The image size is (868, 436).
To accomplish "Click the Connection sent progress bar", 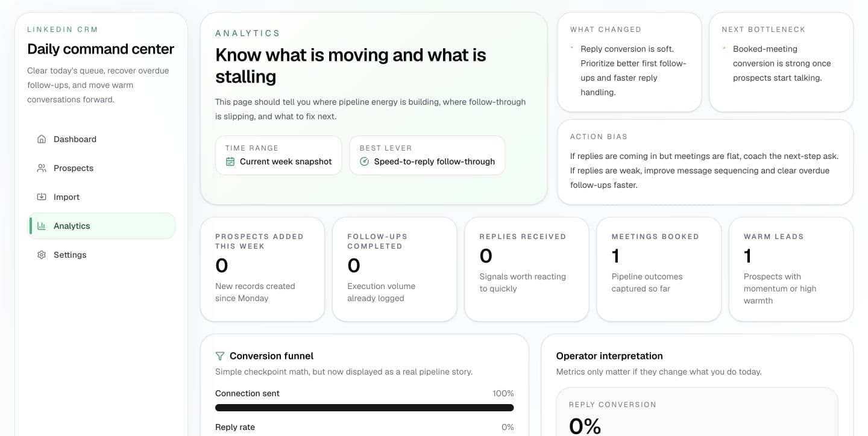I will (365, 408).
